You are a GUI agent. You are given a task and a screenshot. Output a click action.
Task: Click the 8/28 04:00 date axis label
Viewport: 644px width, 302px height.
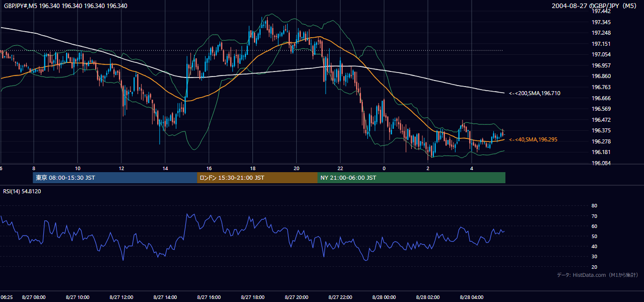(472, 297)
